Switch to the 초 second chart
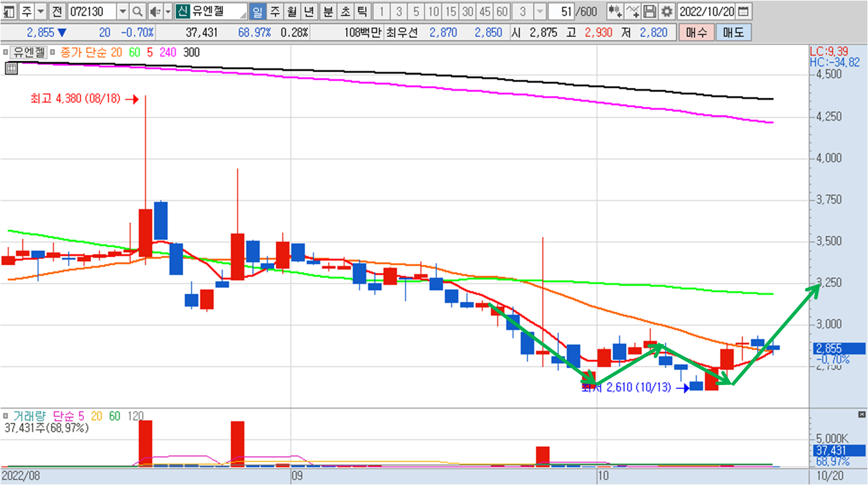 [x=345, y=11]
